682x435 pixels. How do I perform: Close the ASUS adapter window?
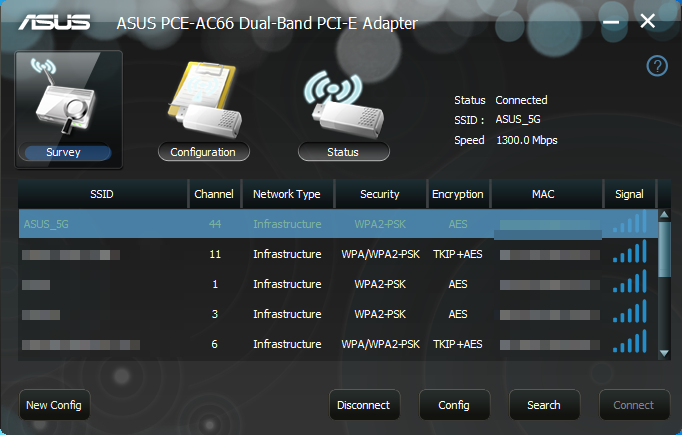coord(648,21)
